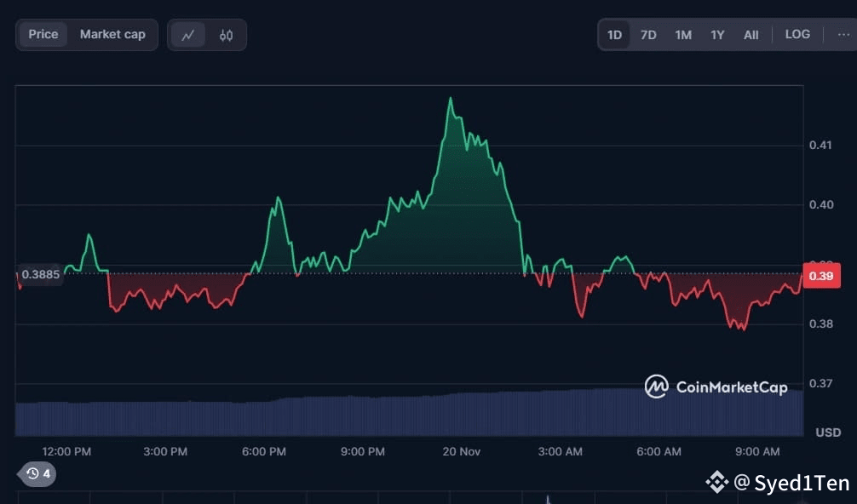Switch to the candlestick chart icon

[227, 35]
